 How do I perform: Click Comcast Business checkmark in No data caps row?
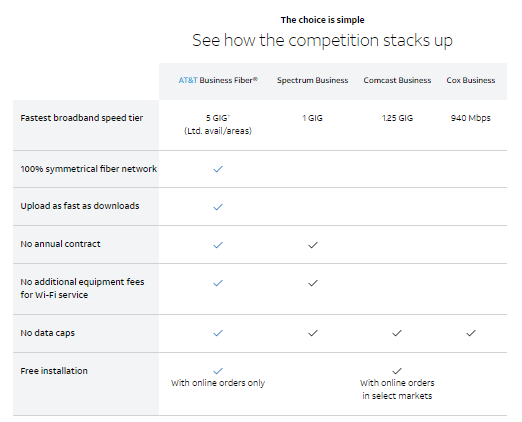397,333
